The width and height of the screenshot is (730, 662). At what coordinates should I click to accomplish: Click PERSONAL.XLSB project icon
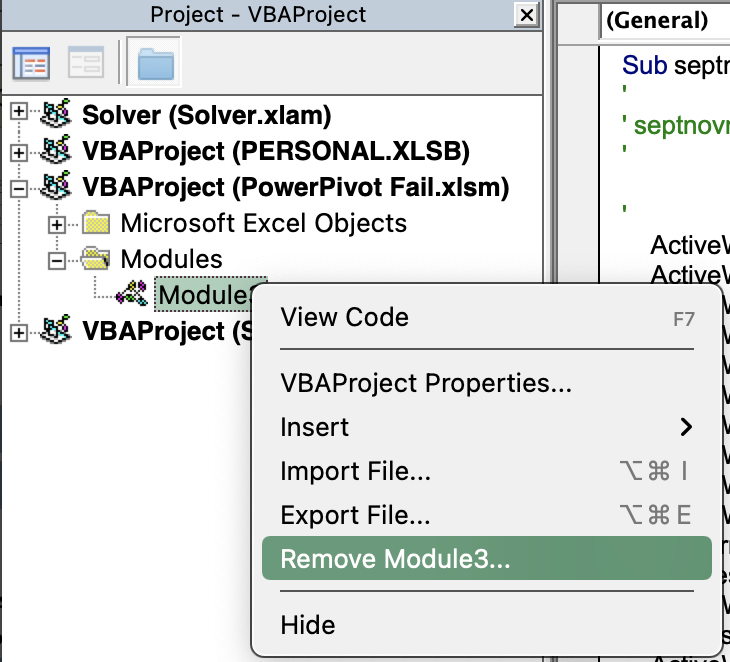click(x=56, y=149)
